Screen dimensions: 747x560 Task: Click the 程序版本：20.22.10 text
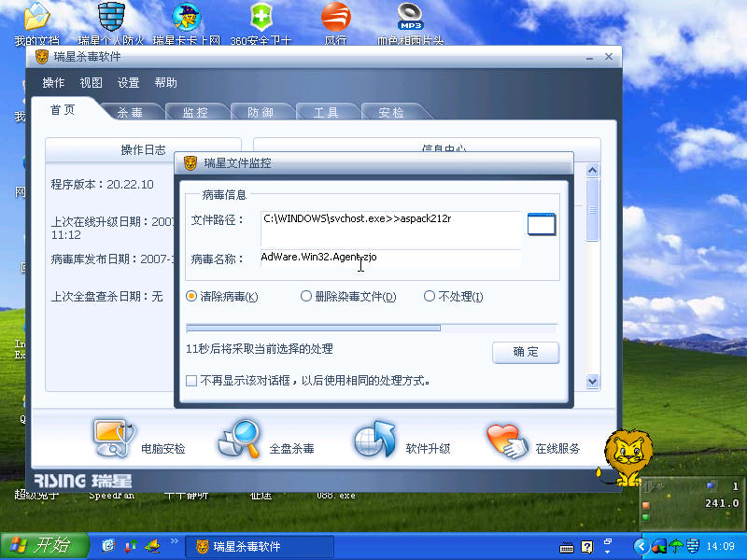(103, 184)
